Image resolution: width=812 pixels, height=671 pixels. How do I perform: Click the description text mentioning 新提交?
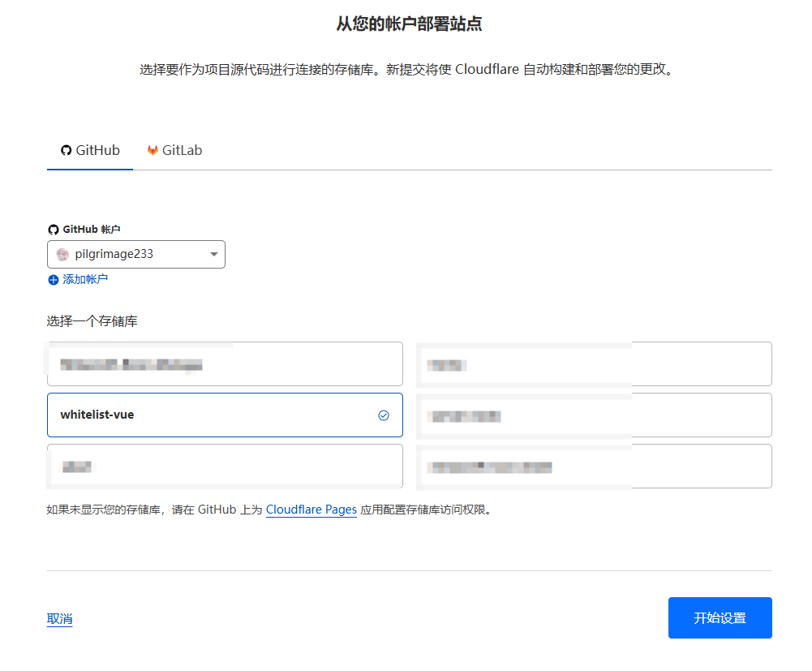click(x=406, y=70)
